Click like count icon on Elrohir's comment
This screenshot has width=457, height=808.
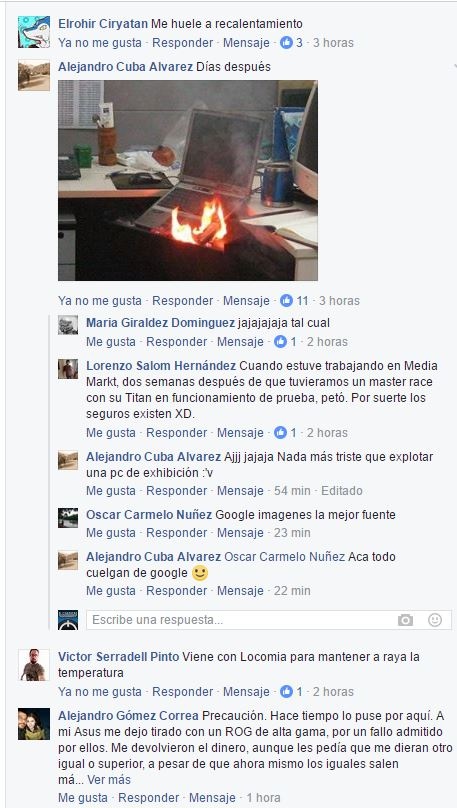[x=286, y=43]
